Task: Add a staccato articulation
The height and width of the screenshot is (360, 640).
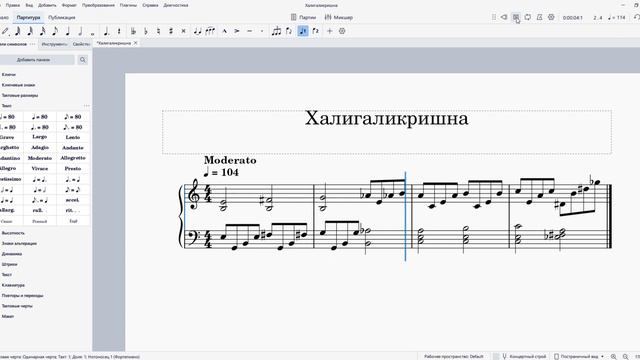Action: (x=262, y=31)
